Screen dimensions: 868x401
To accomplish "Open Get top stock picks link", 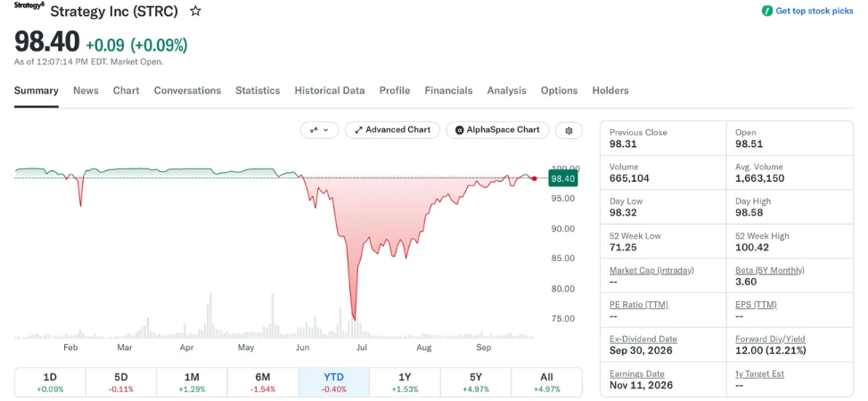I will (x=815, y=11).
